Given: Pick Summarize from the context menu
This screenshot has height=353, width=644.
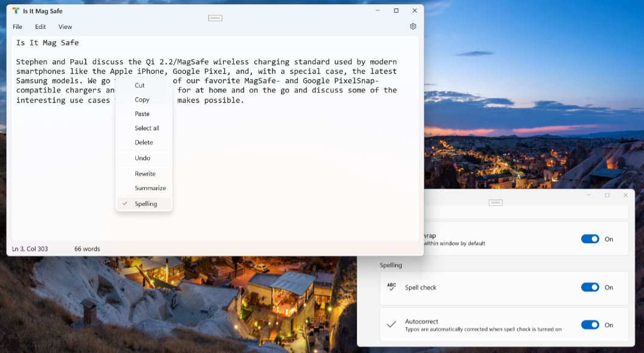Looking at the screenshot, I should (150, 188).
